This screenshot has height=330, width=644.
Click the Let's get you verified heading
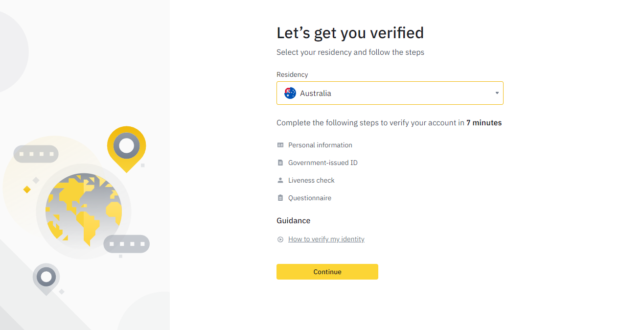pos(350,33)
